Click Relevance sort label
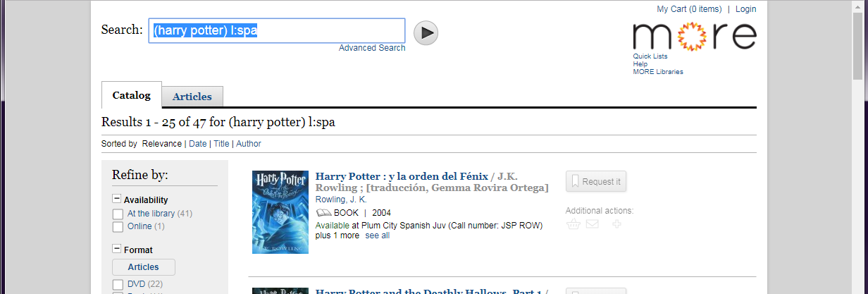 coord(161,144)
